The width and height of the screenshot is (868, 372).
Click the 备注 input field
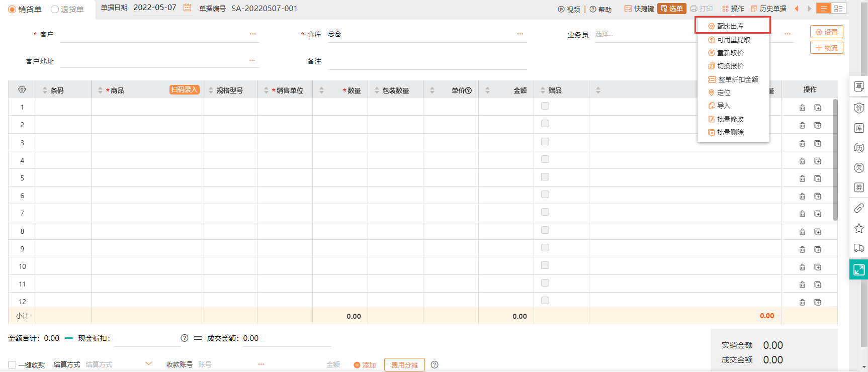coord(426,61)
